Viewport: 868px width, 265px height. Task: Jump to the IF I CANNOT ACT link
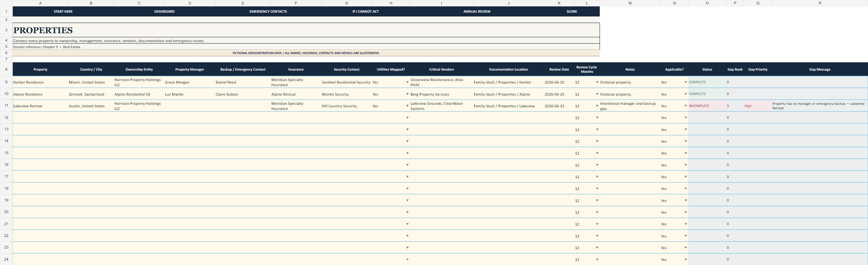366,11
